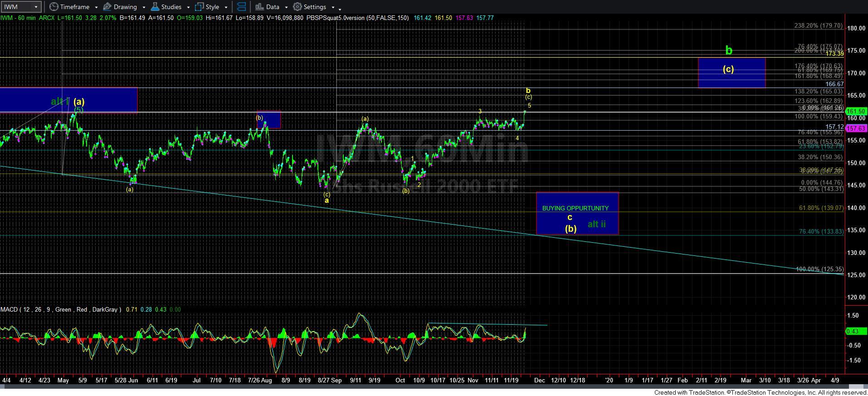Click the Studies flask icon
Screen dimensions: 868x396
click(155, 7)
